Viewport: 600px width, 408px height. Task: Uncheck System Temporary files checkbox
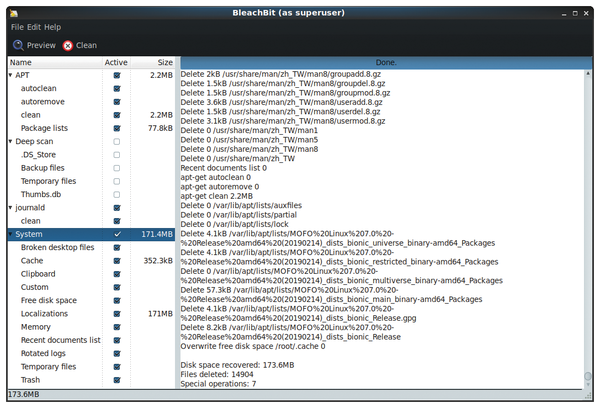click(x=117, y=367)
